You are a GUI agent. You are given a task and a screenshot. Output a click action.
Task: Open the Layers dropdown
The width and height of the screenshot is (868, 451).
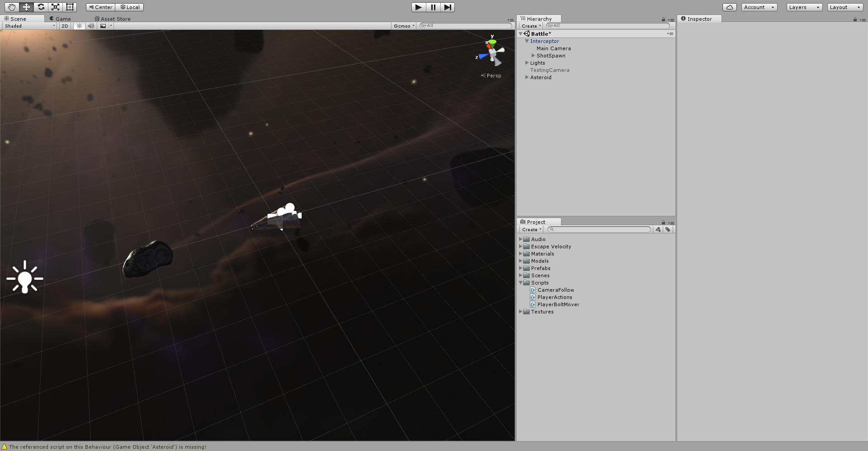(x=804, y=7)
